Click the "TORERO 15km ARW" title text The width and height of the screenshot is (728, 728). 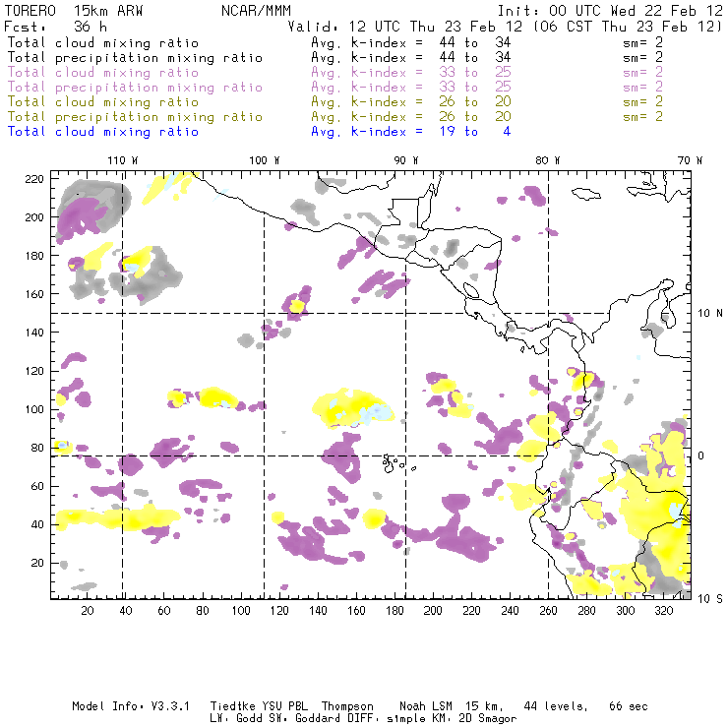click(74, 11)
